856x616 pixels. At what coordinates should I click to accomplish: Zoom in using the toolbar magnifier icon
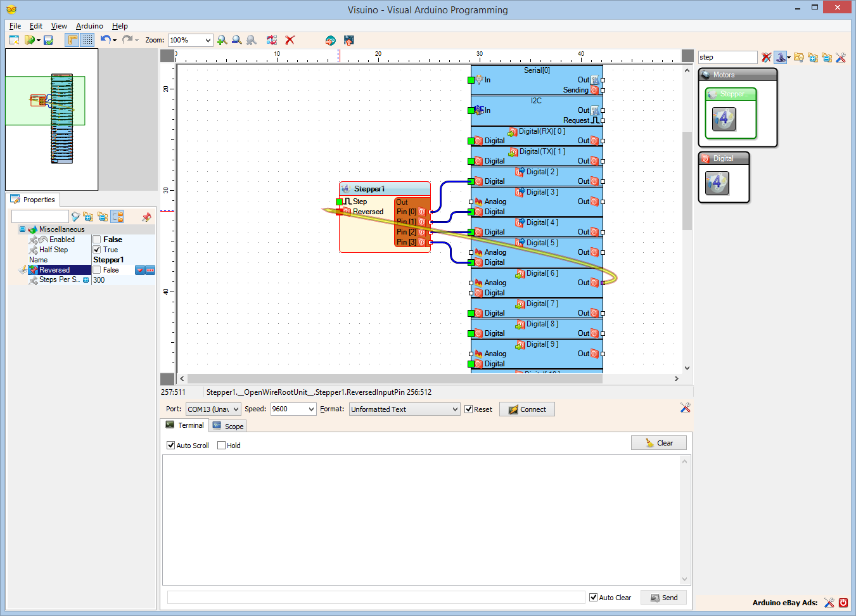click(222, 40)
